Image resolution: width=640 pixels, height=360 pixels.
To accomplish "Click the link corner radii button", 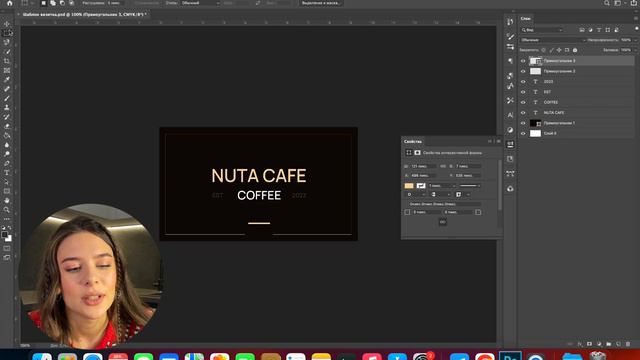I will pos(442,222).
